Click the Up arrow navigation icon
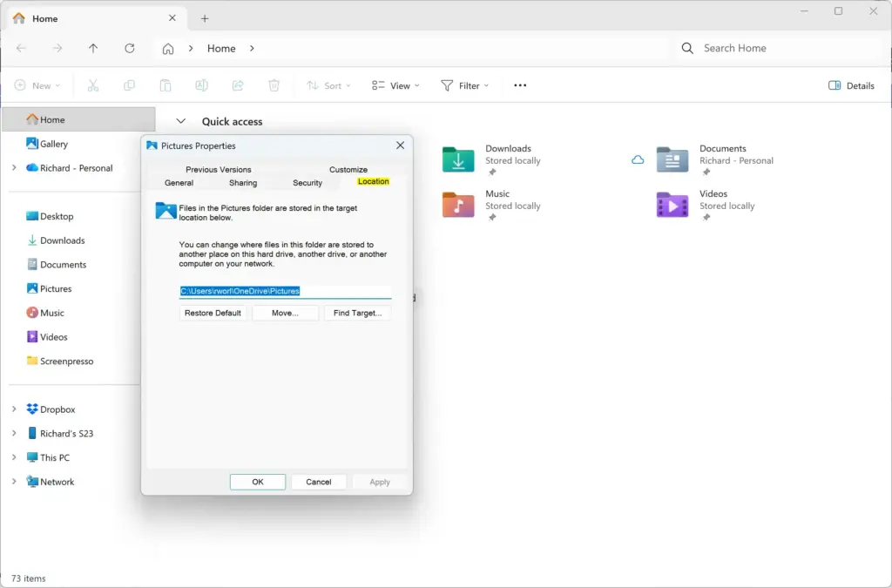 [93, 48]
